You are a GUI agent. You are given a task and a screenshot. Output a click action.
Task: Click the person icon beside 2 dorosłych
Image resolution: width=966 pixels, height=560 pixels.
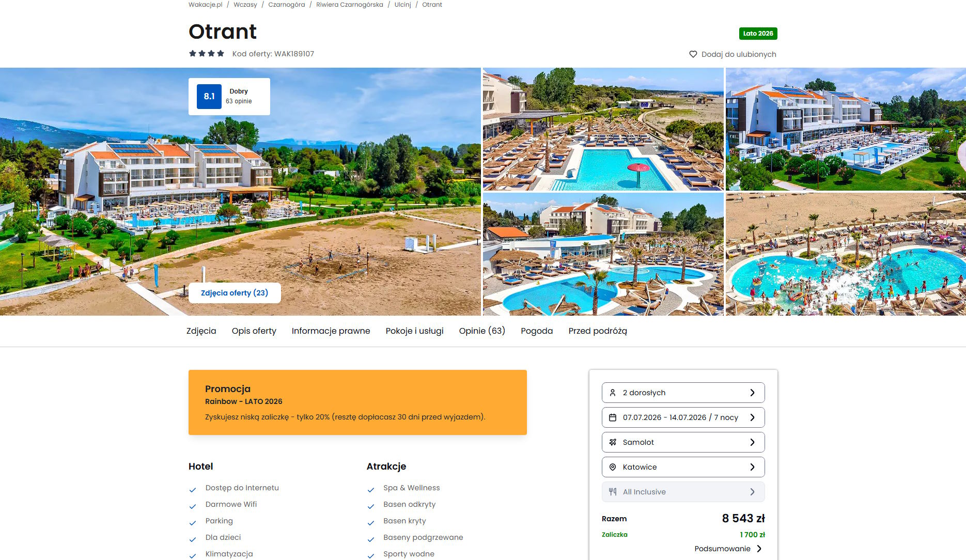(613, 393)
